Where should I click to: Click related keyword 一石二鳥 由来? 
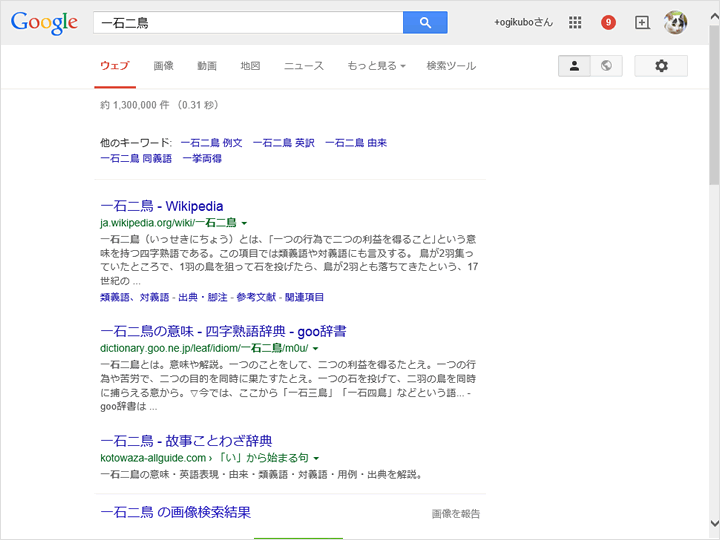(356, 143)
